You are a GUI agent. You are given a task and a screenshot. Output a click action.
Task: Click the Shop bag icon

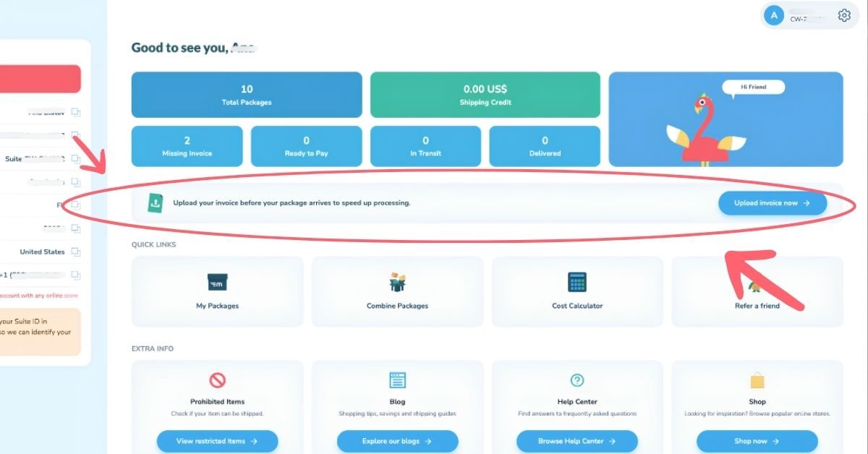757,380
